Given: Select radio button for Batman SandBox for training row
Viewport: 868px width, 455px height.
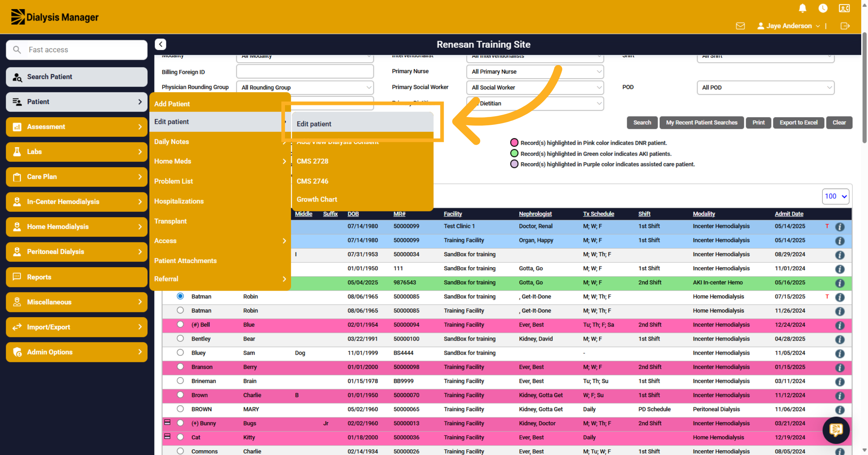Looking at the screenshot, I should tap(180, 296).
